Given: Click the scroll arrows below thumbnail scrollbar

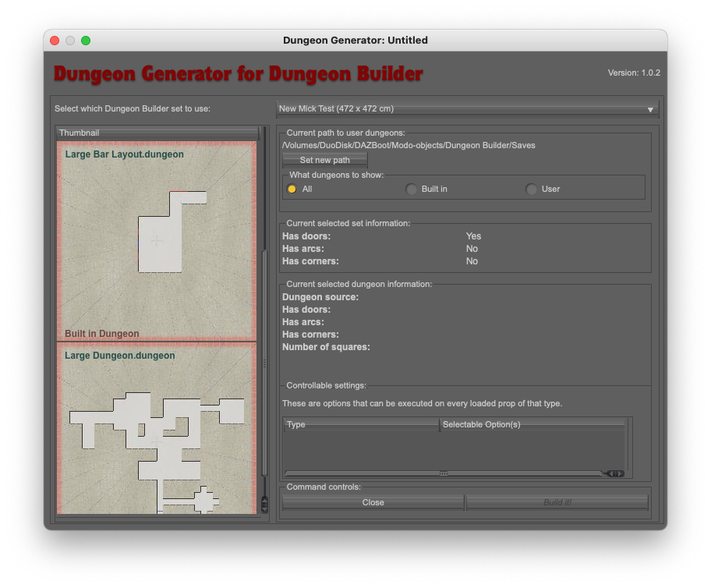Looking at the screenshot, I should [x=265, y=505].
